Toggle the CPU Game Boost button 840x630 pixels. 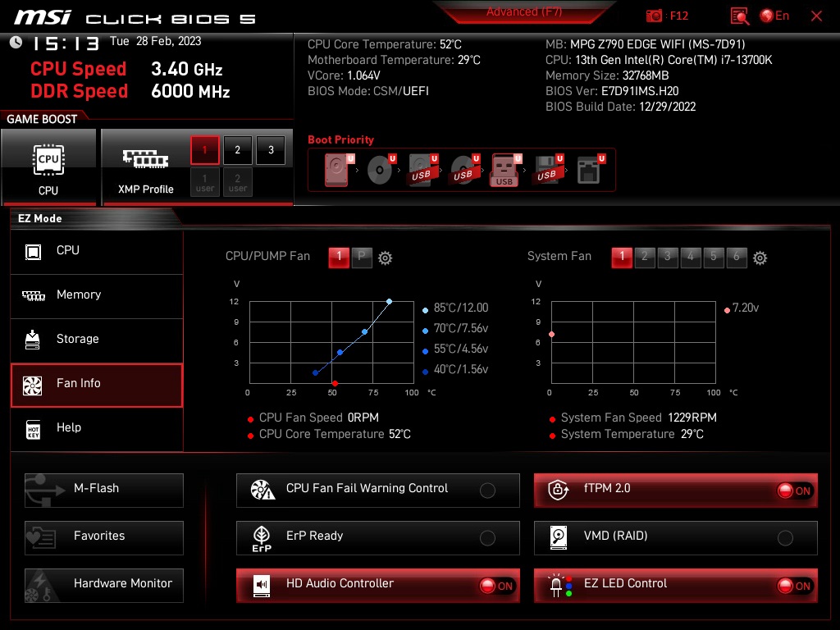pyautogui.click(x=48, y=167)
